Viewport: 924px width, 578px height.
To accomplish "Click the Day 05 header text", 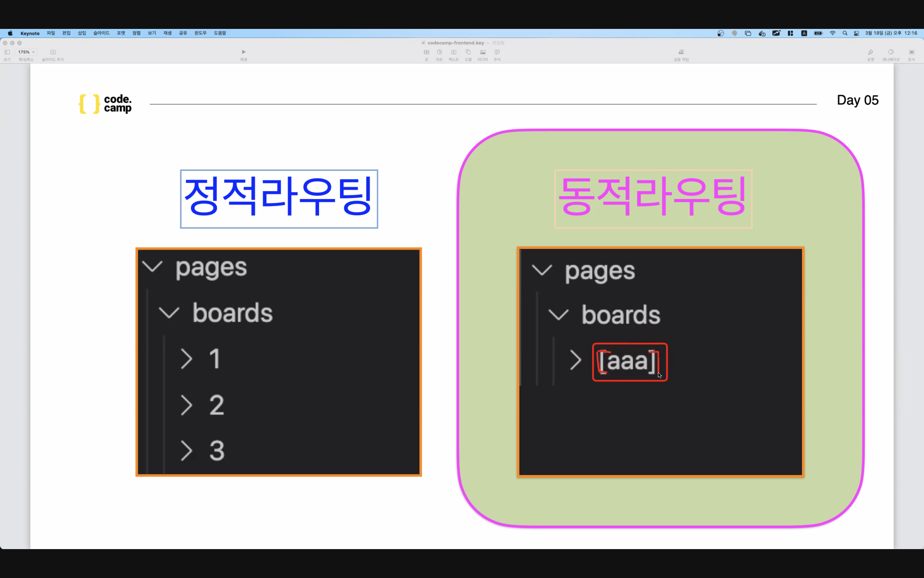I will click(858, 100).
